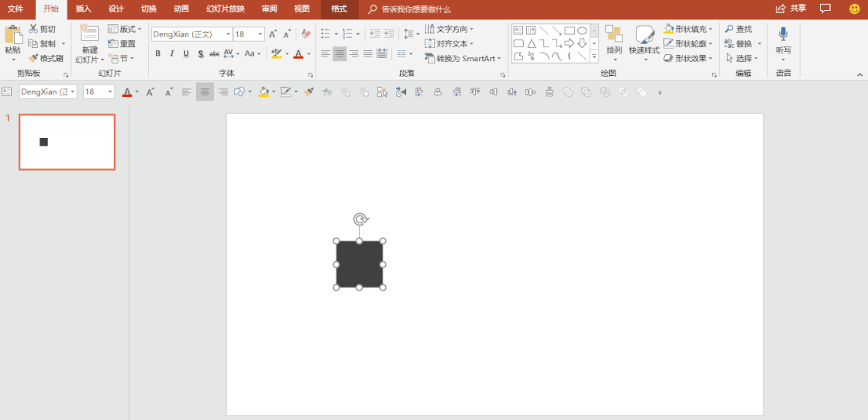
Task: Click the Cut (剪切) scissors icon
Action: click(x=33, y=29)
